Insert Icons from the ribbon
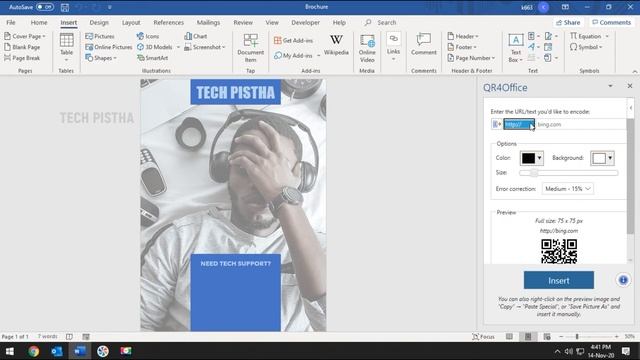The height and width of the screenshot is (360, 640). click(x=148, y=36)
